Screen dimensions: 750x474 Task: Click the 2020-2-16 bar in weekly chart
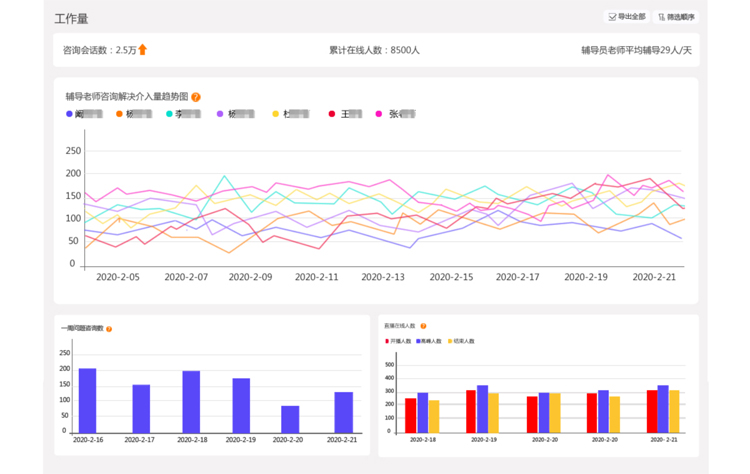(x=87, y=399)
